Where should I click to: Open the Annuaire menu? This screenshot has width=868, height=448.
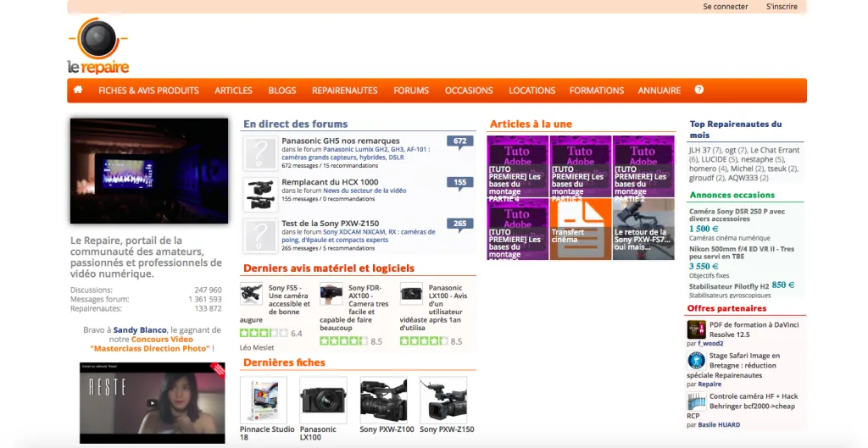click(659, 90)
